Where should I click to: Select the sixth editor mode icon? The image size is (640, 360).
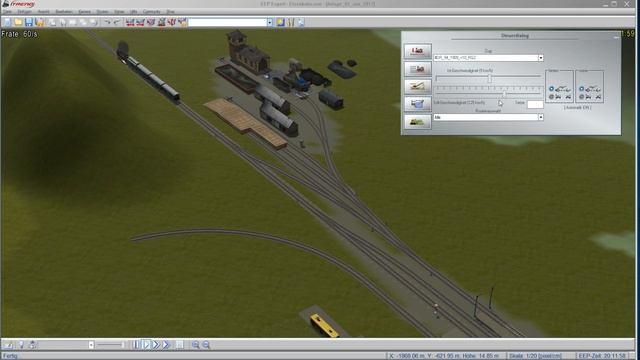pyautogui.click(x=182, y=22)
